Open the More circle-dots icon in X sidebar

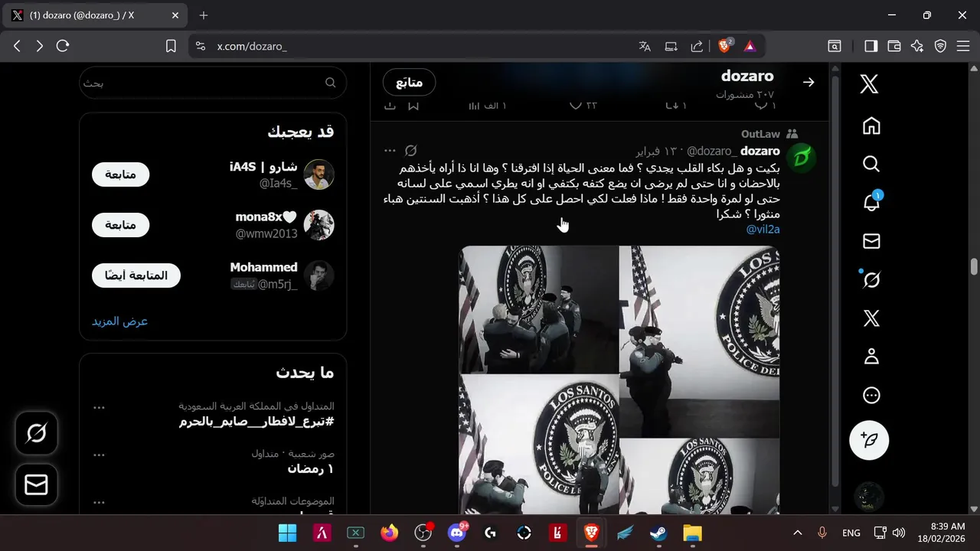click(x=871, y=396)
